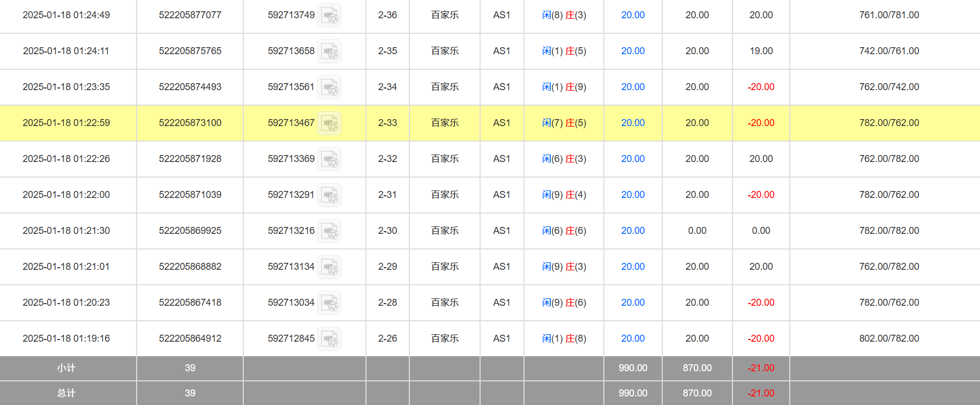Screen dimensions: 980x405
Task: Open replay icon next to 592713034
Action: pyautogui.click(x=329, y=303)
